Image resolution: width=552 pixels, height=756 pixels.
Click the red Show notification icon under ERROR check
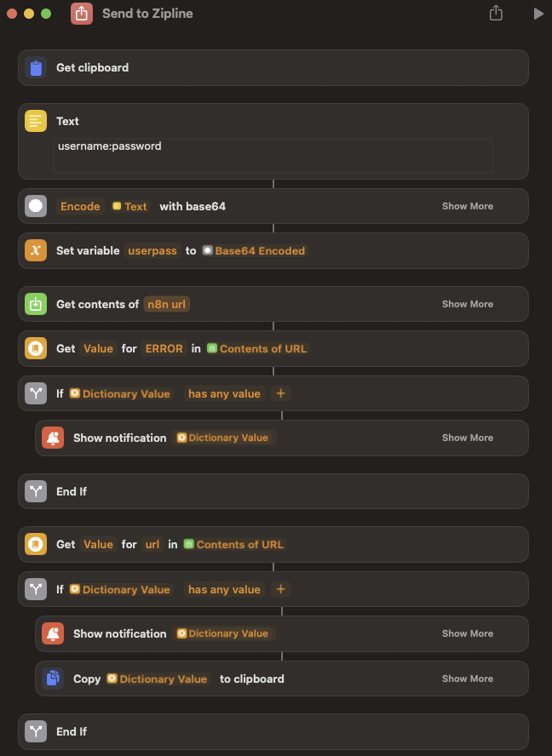coord(53,438)
